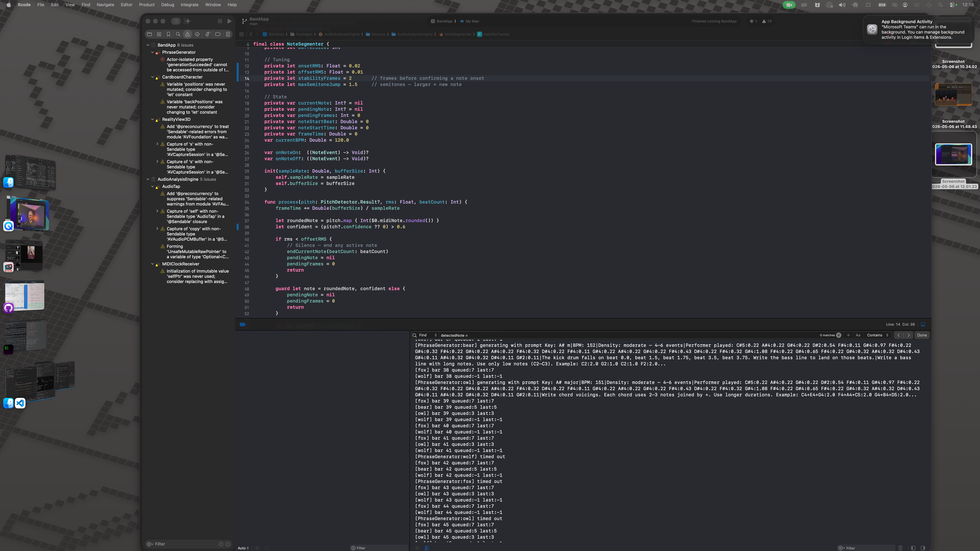The width and height of the screenshot is (980, 551).
Task: Click the warning count 10 indicator
Action: coord(767,21)
